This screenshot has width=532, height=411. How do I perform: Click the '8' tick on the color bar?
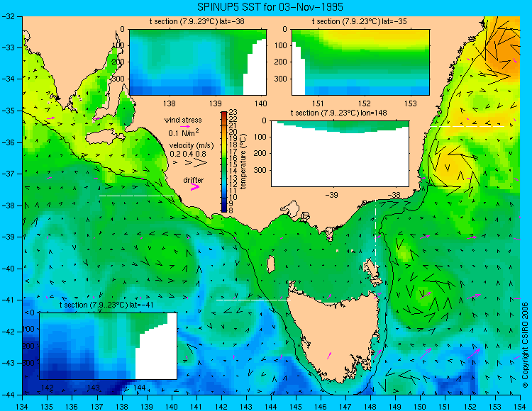pos(231,210)
